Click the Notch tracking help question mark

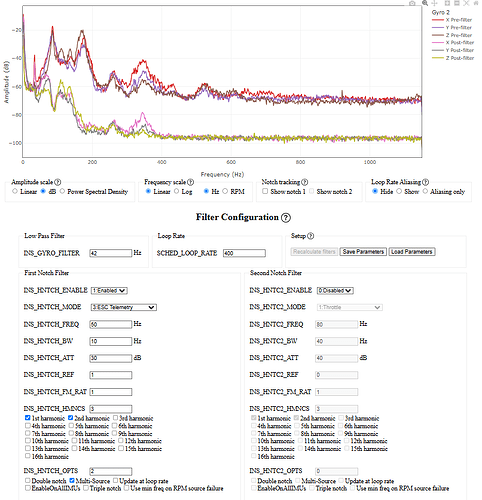coord(305,182)
